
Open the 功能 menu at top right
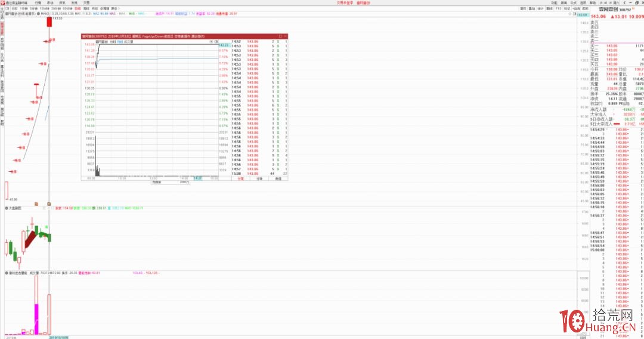click(554, 2)
